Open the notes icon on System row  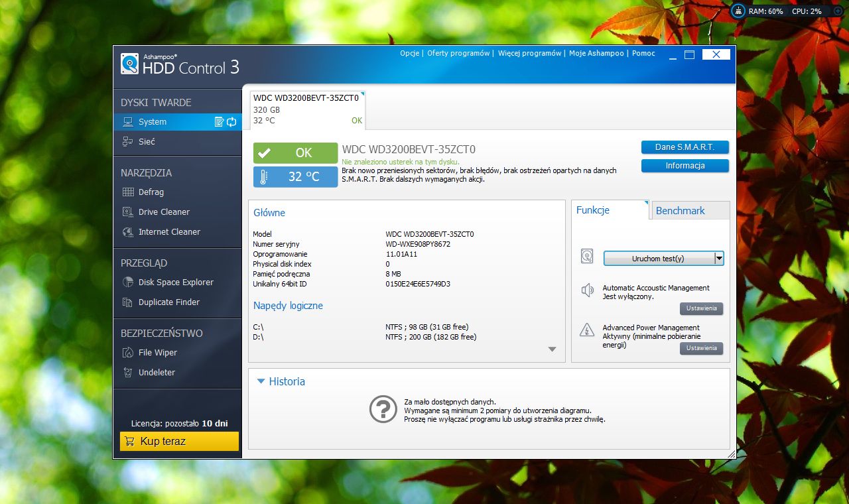[219, 122]
